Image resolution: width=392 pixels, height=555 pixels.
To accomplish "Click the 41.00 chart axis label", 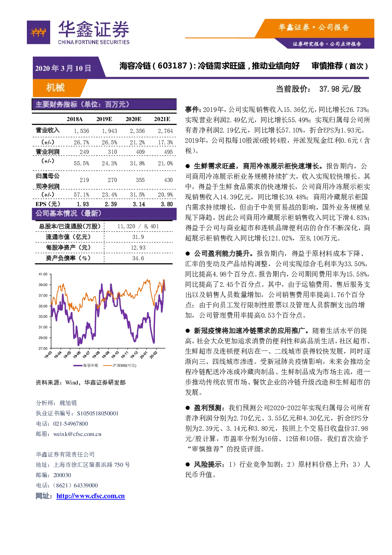I will tap(43, 274).
